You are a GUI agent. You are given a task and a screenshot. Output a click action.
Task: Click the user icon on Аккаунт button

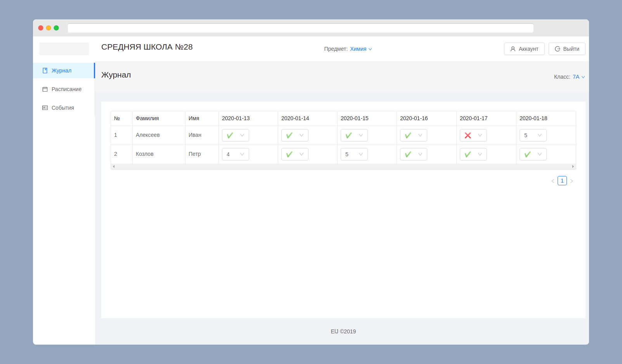(513, 49)
